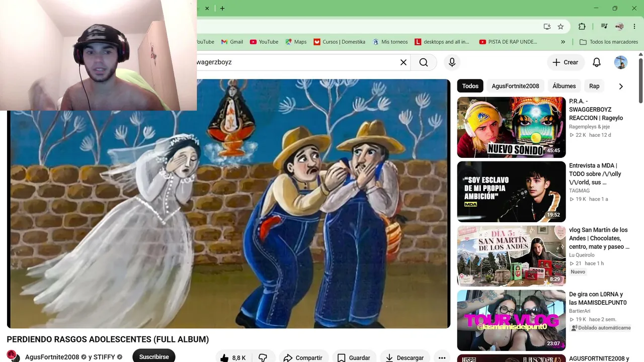
Task: Open the San Martín de los Andes vlog thumbnail
Action: coord(511,256)
